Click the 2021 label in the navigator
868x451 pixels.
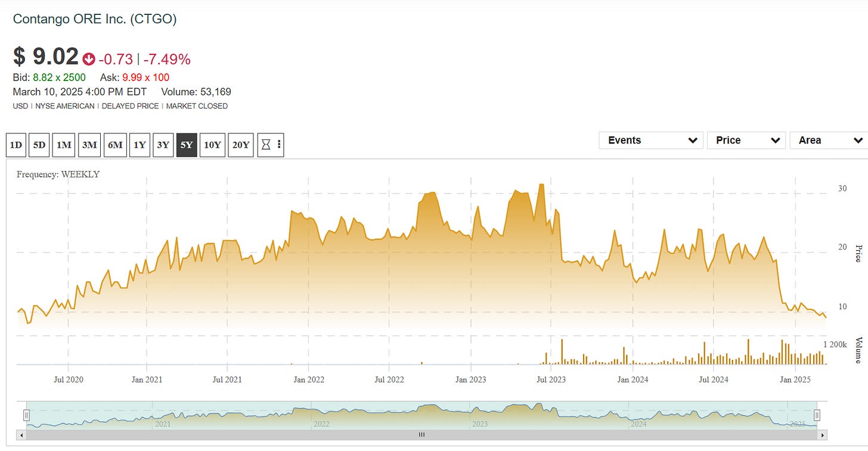coord(163,424)
